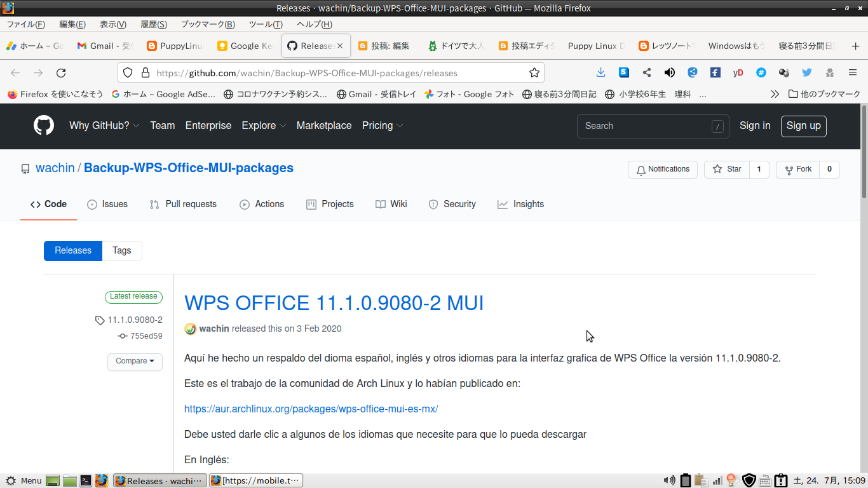Open ヘルプ menu

tap(315, 24)
